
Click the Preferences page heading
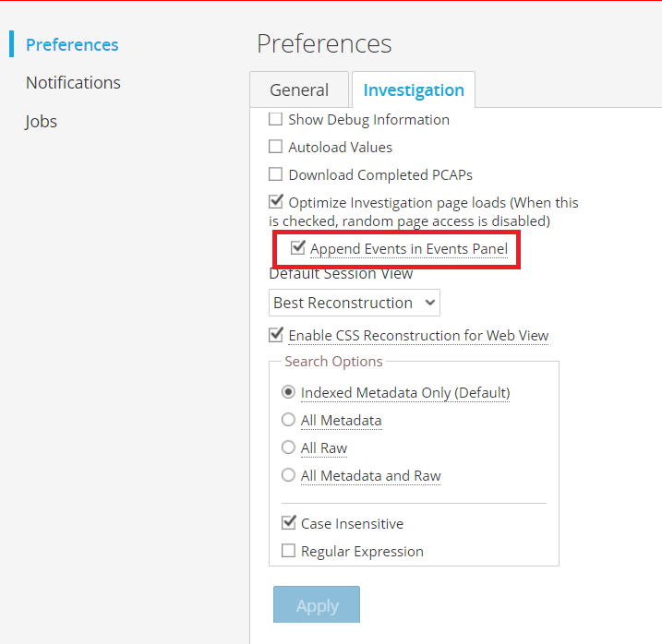click(324, 43)
